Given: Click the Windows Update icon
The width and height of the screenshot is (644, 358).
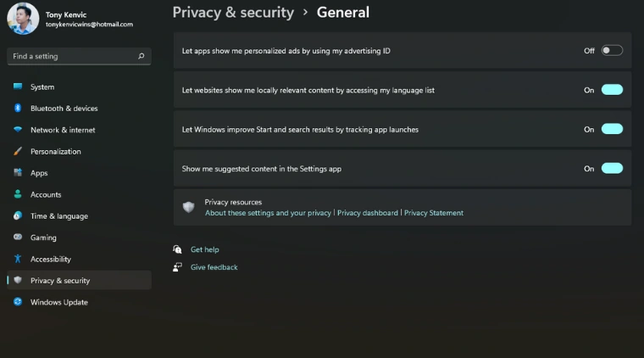Looking at the screenshot, I should (17, 302).
